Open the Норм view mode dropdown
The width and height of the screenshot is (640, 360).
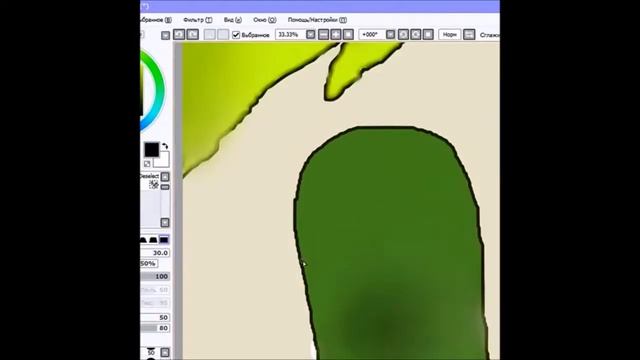[x=449, y=35]
